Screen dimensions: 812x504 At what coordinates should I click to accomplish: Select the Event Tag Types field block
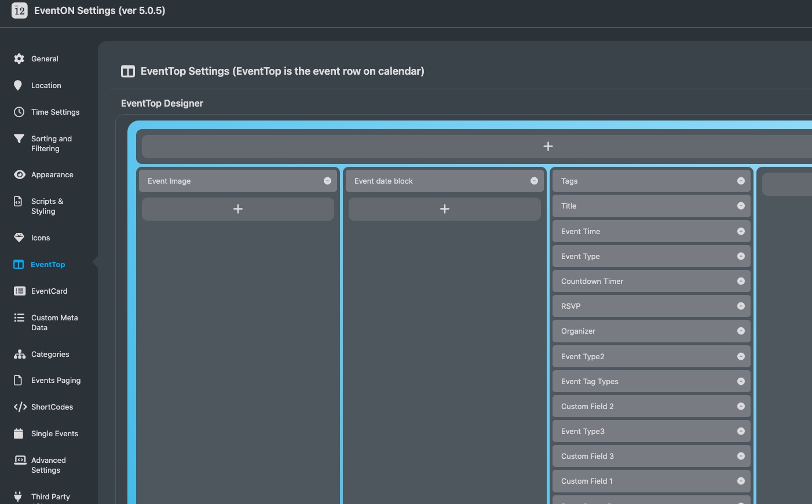click(x=637, y=381)
